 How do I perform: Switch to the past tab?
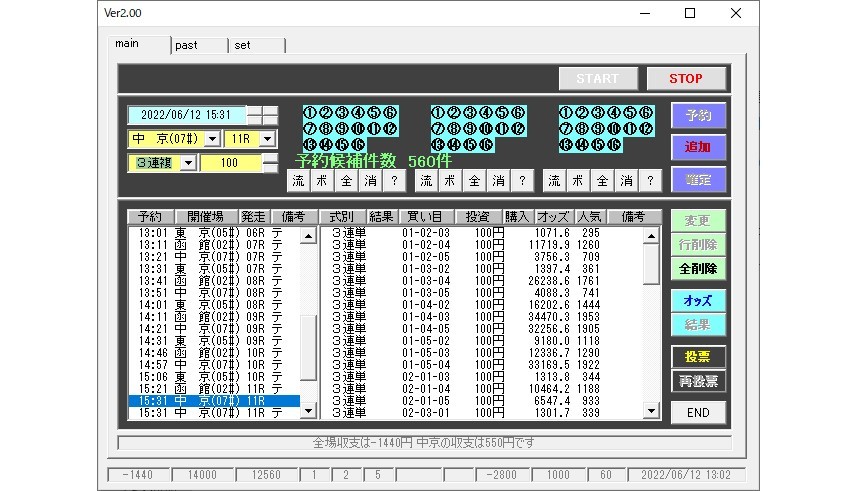point(199,45)
